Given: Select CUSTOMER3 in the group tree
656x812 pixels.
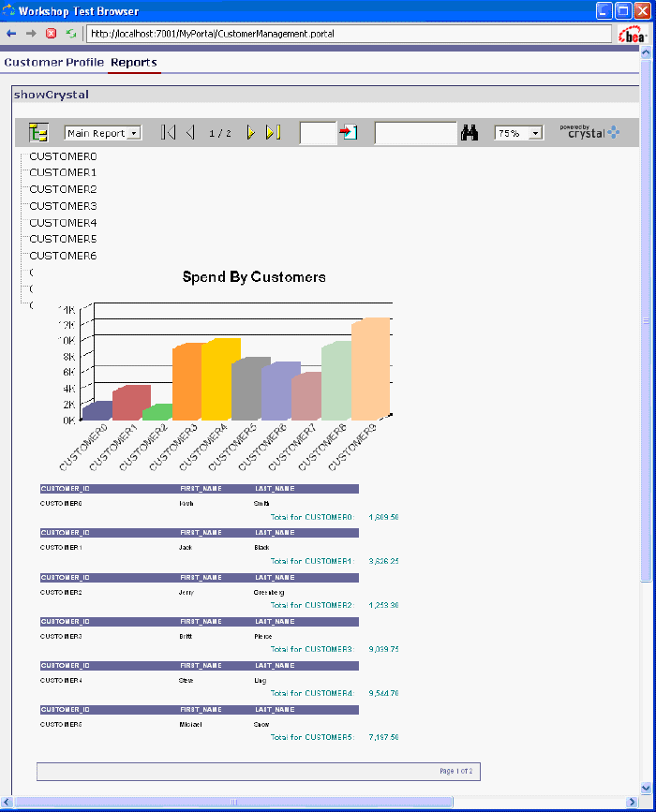Looking at the screenshot, I should click(63, 206).
